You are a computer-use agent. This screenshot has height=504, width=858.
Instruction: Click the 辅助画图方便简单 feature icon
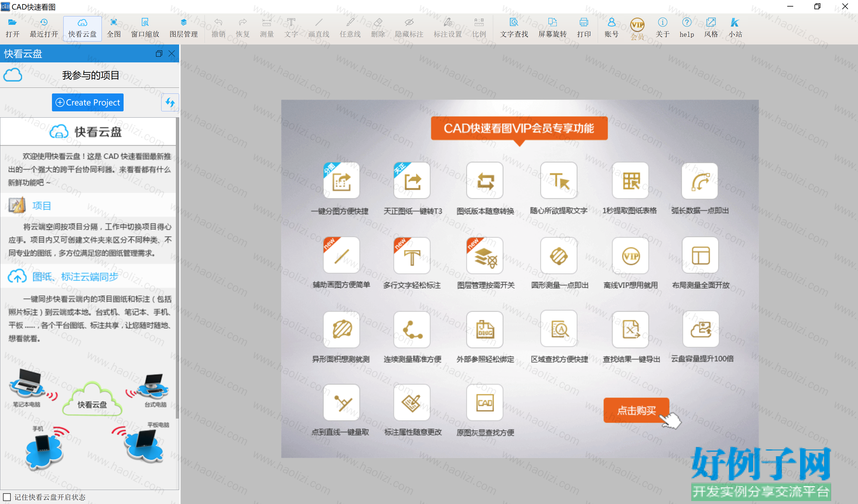pos(341,255)
